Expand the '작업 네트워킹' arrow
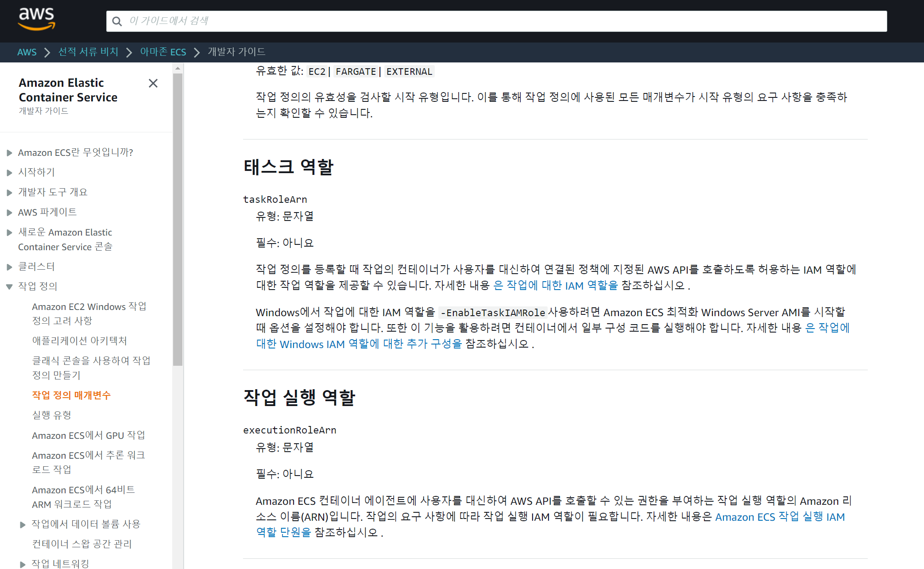The width and height of the screenshot is (924, 569). tap(23, 564)
